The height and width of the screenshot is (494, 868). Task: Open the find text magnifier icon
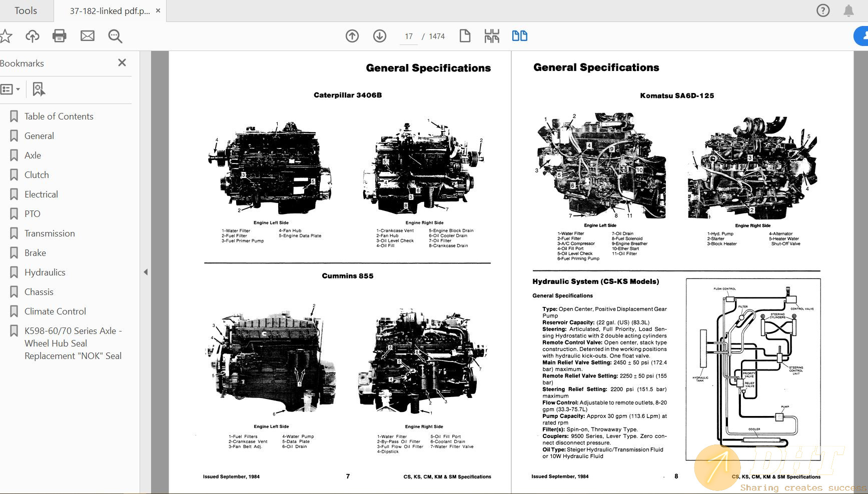tap(115, 36)
